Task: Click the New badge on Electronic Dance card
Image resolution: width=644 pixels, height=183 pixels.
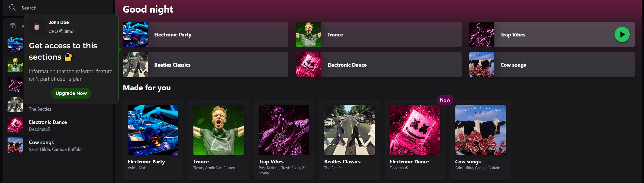Action: pos(445,100)
